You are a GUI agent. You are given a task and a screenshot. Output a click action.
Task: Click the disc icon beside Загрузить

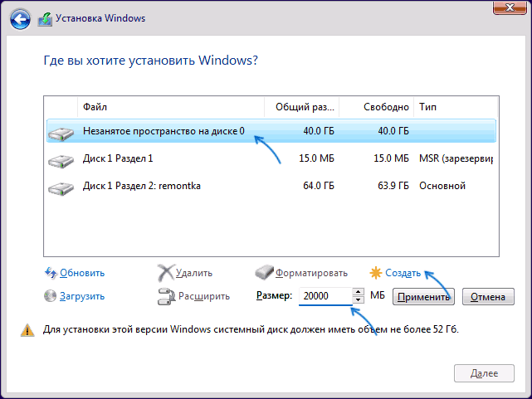(51, 296)
